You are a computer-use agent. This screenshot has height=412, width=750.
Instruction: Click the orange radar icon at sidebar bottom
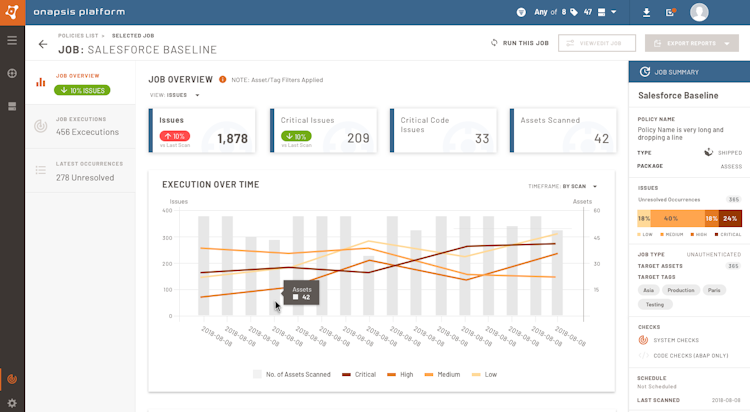tap(12, 379)
